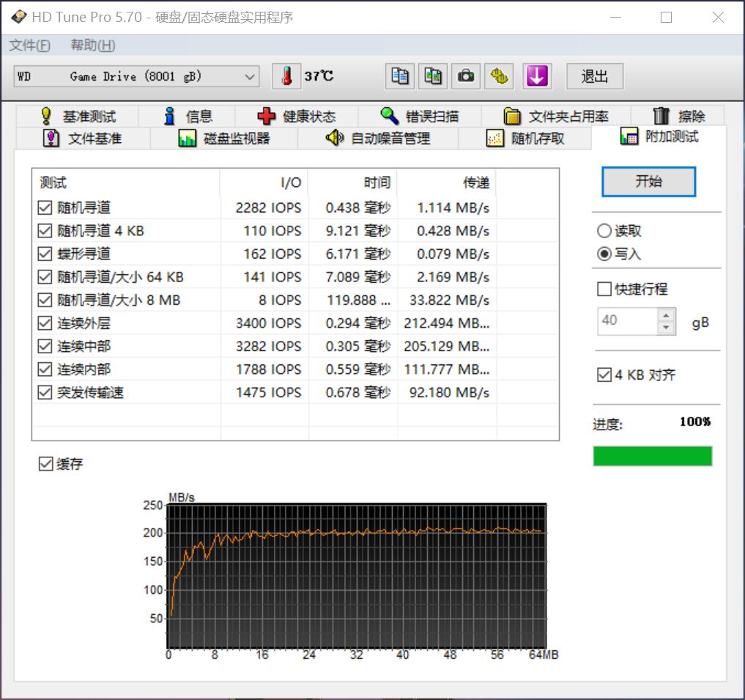Screen dimensions: 745x700
Task: Click the thermometer temperature icon
Action: 286,75
